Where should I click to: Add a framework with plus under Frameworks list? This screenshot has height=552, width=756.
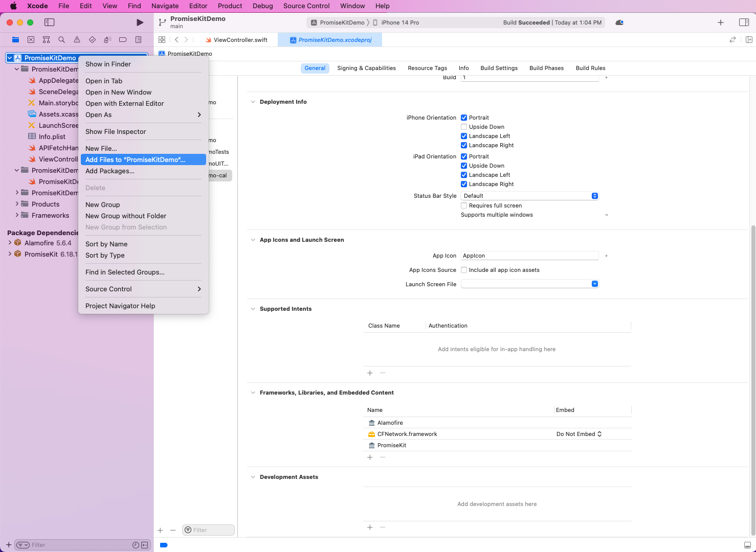[370, 457]
